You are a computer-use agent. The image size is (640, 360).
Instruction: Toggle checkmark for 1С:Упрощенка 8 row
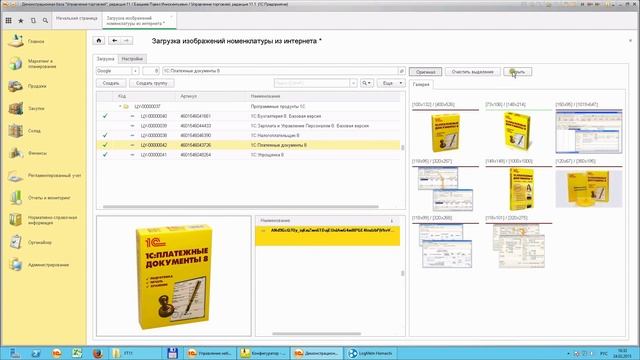105,155
